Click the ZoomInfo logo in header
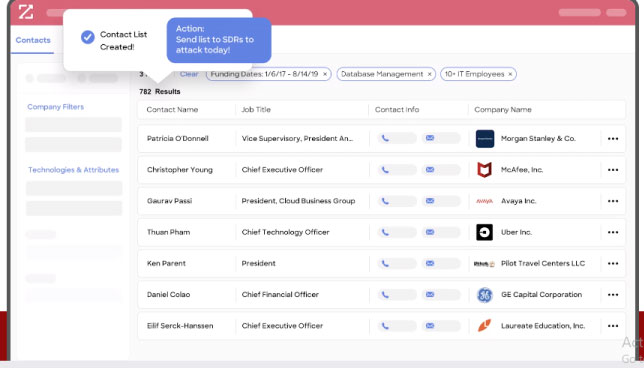This screenshot has width=644, height=368. tap(25, 12)
